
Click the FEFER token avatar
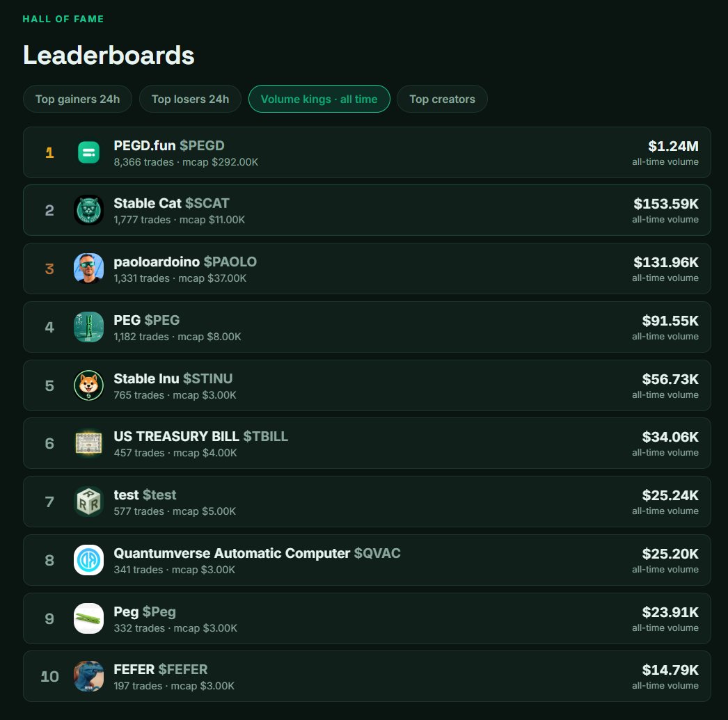coord(88,676)
